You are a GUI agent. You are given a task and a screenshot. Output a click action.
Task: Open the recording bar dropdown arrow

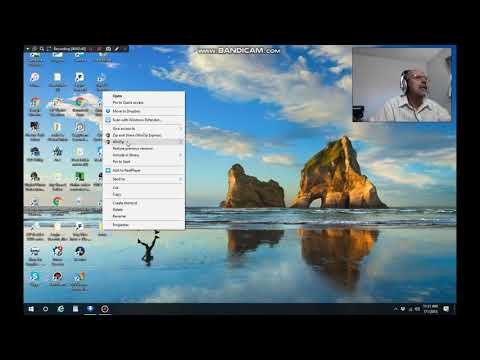[27, 49]
